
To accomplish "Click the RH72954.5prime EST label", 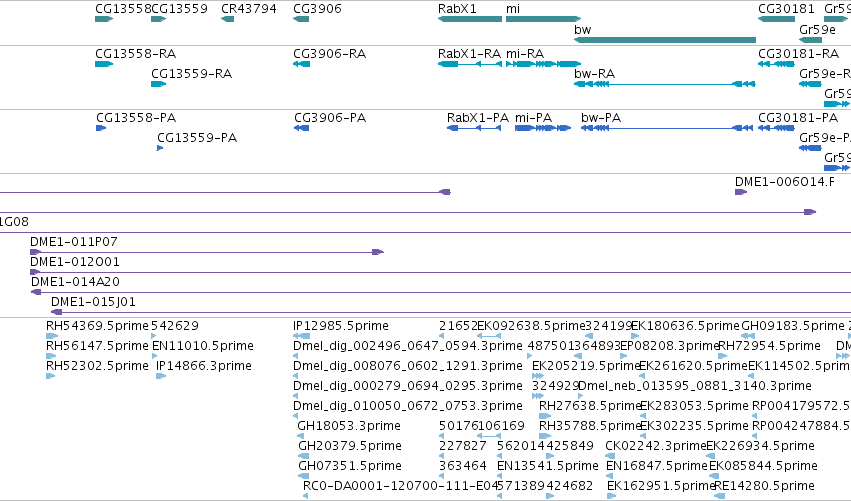I will [x=769, y=346].
